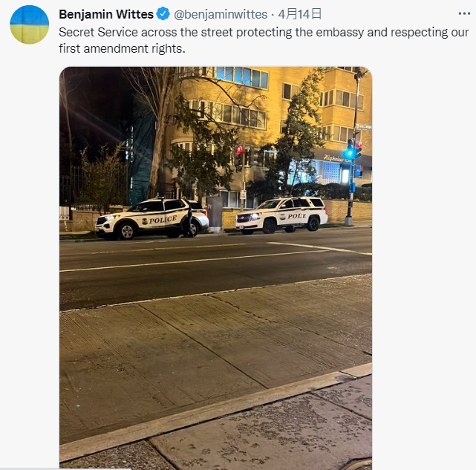Screen dimensions: 476x470
Task: Click the top-floor blue-lit building windows
Action: tap(242, 76)
